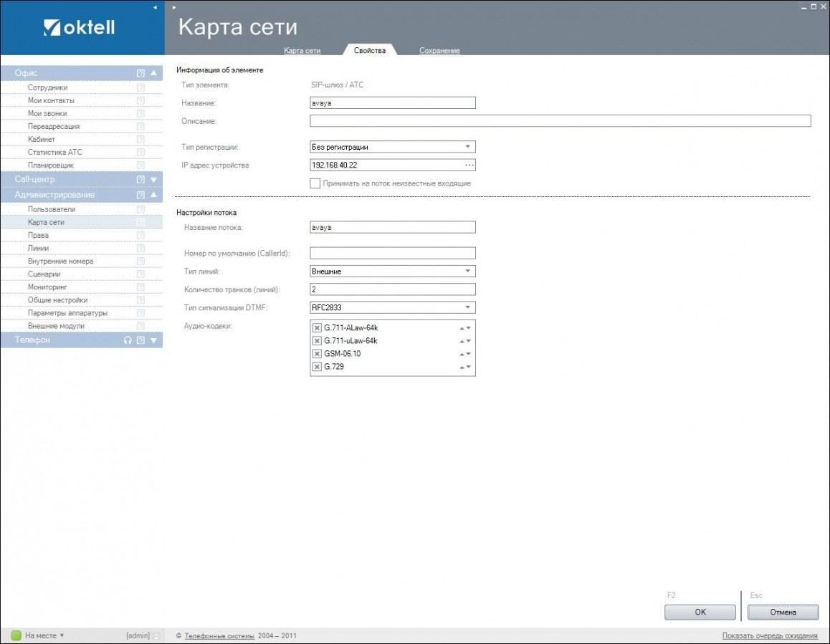This screenshot has height=644, width=830.
Task: Open the Тип регистрации dropdown
Action: [x=467, y=147]
